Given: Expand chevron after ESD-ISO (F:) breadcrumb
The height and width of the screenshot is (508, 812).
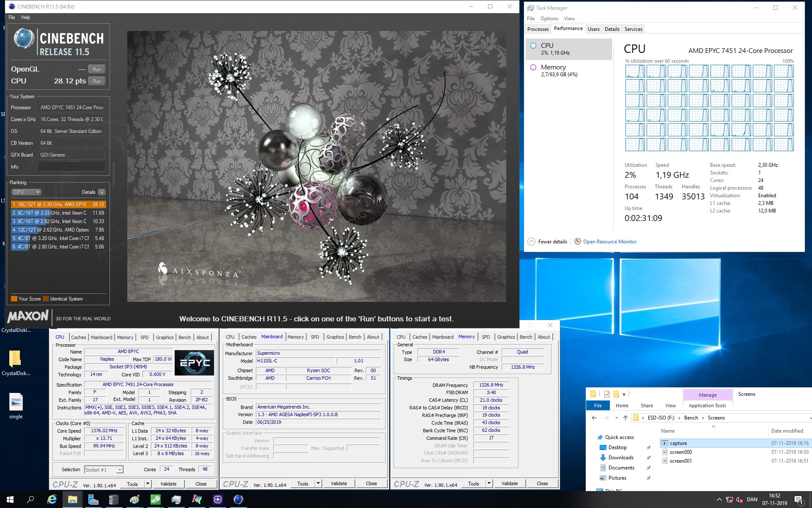Looking at the screenshot, I should pyautogui.click(x=680, y=418).
